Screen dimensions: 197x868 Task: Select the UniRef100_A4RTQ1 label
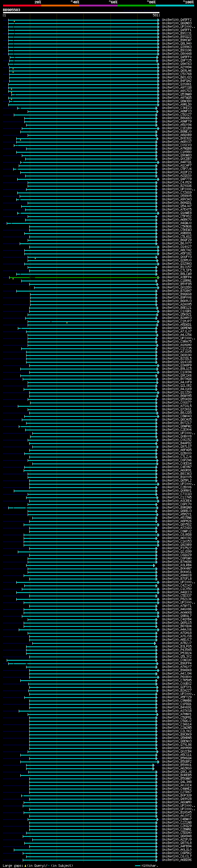[x=177, y=162]
